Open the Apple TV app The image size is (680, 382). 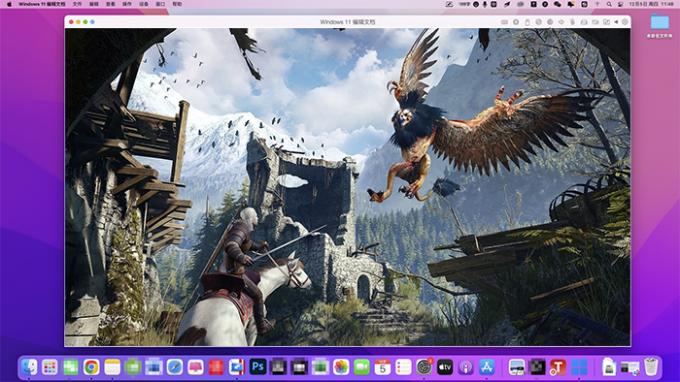[445, 367]
